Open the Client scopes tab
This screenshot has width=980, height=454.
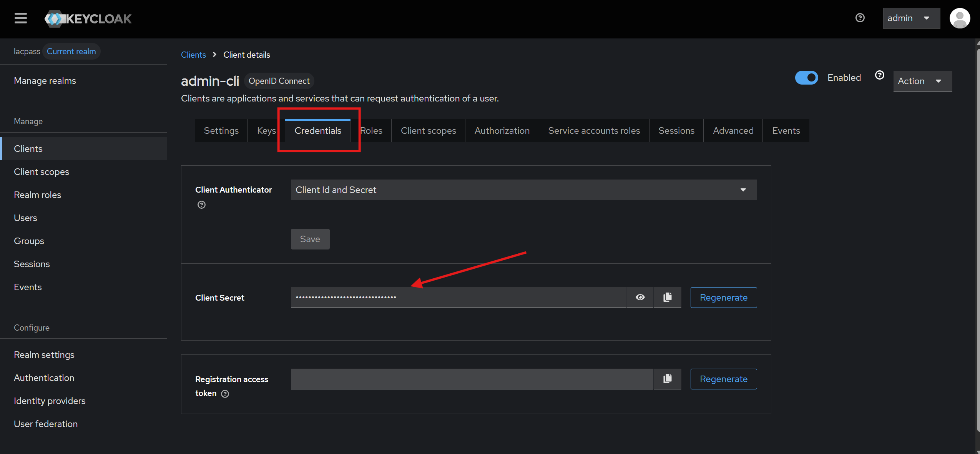point(428,131)
